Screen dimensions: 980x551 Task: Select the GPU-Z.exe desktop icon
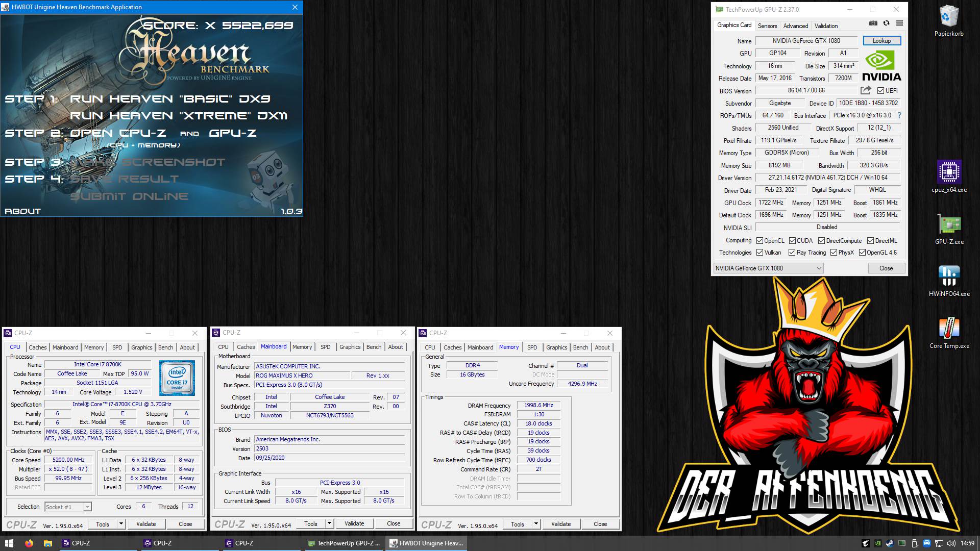point(949,229)
